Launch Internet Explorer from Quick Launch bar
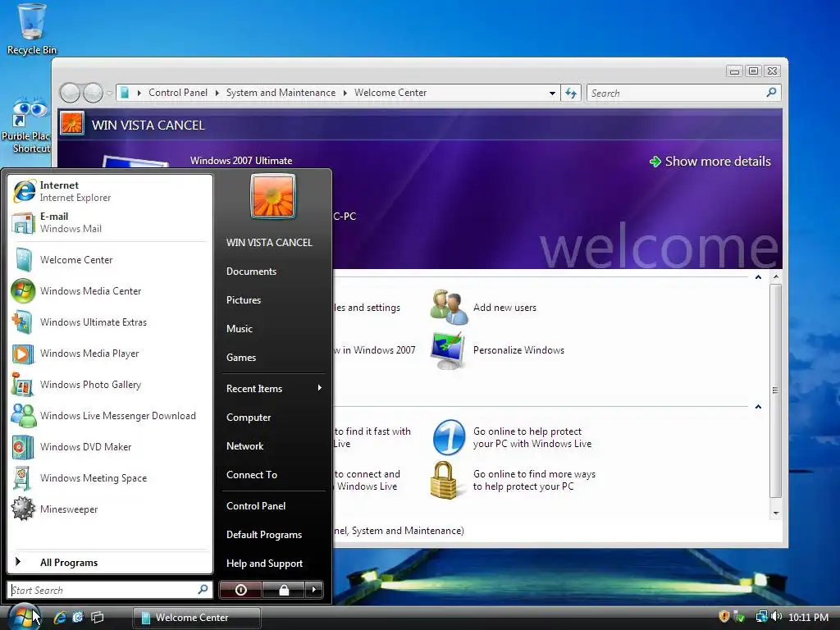 (x=59, y=617)
